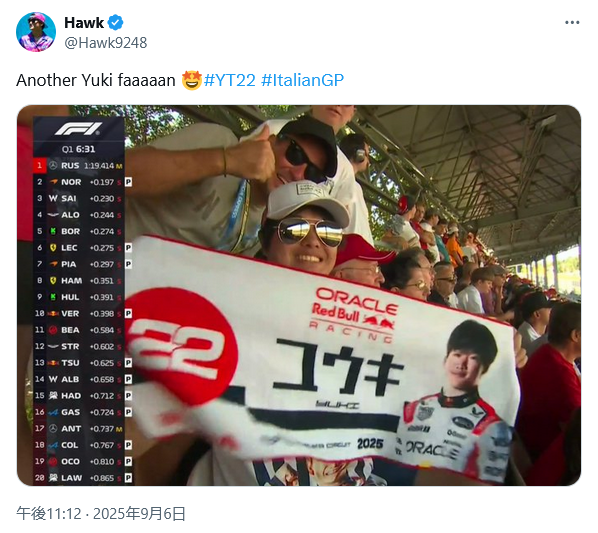Open the three-dot more options menu
Viewport: 598px width, 533px height.
pos(572,23)
